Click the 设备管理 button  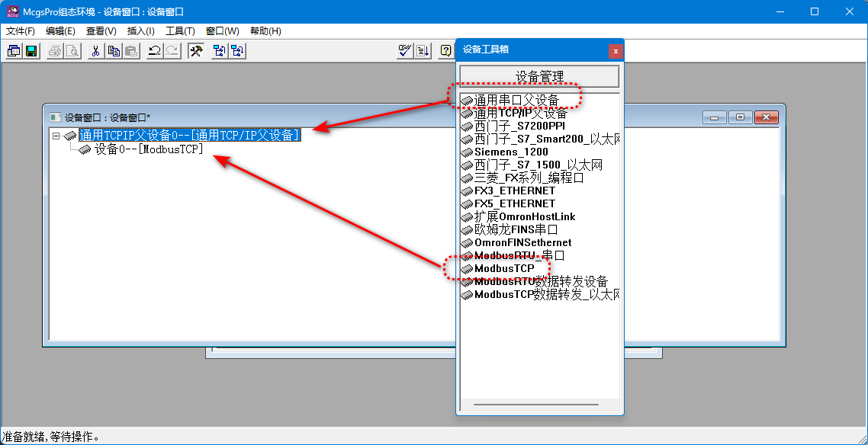539,76
